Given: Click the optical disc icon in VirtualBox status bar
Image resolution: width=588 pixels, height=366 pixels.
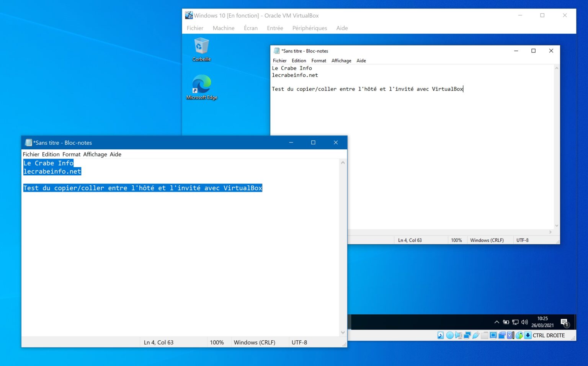Looking at the screenshot, I should 449,335.
